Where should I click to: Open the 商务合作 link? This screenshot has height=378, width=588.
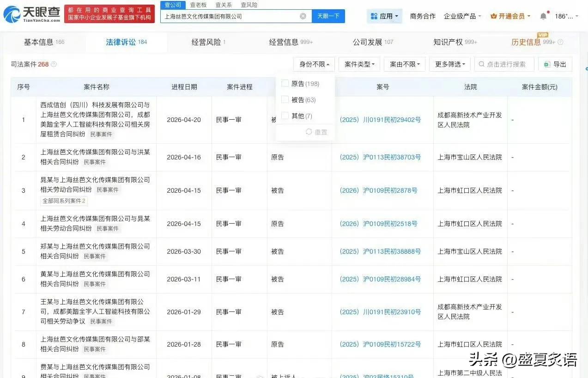pos(423,16)
